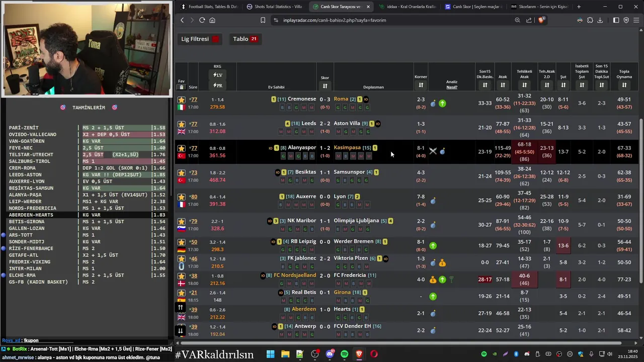Screen dimensions: 644x362
Task: Unfavorite the Cremonese match star
Action: click(x=182, y=100)
